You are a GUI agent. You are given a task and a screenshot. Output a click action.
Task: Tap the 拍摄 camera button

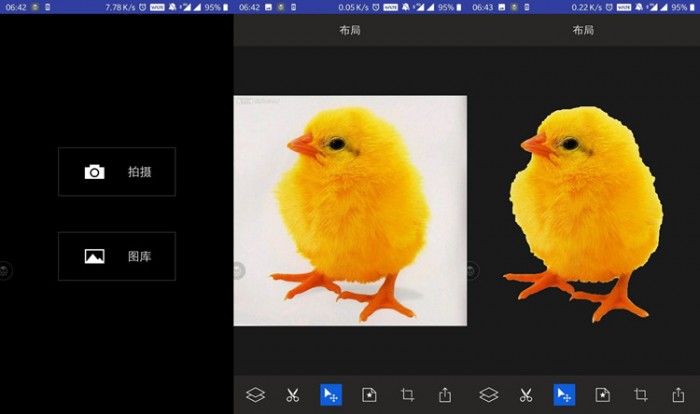point(117,171)
